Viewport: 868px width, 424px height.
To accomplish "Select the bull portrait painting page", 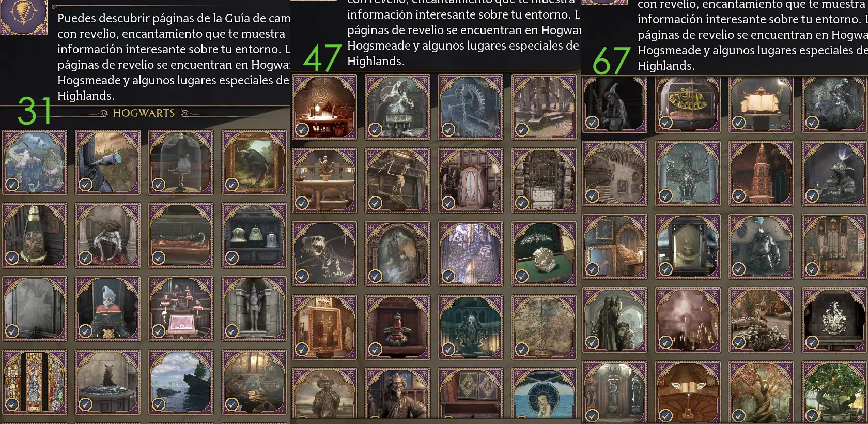I will click(254, 162).
